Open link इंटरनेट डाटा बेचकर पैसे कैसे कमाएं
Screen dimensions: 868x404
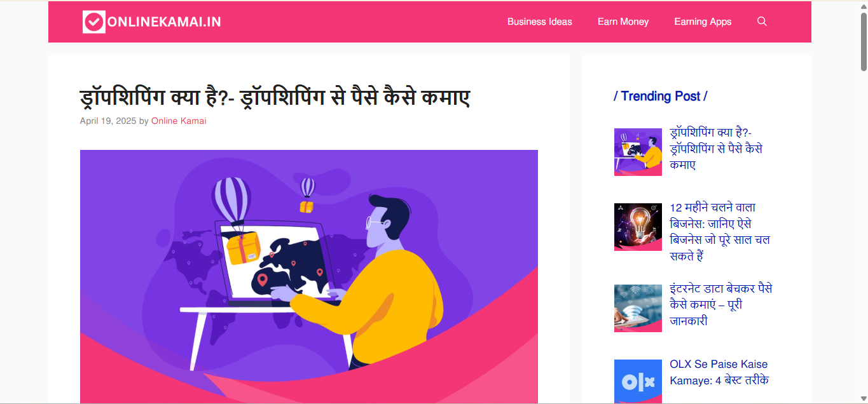pos(721,304)
